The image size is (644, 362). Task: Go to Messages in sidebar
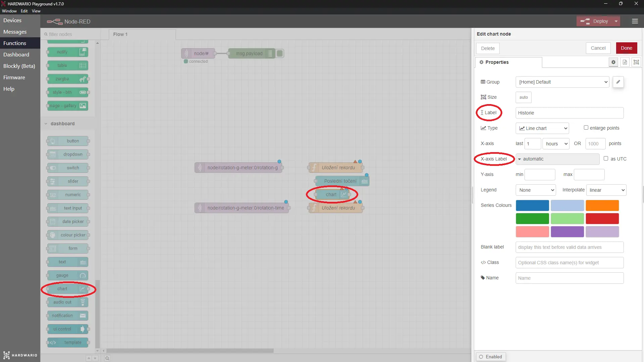20,32
